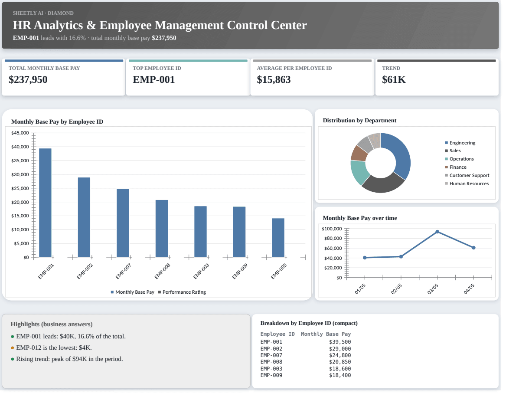This screenshot has width=532, height=400.
Task: Click 'Monthly Base Pay by Employee ID' title
Action: [57, 121]
